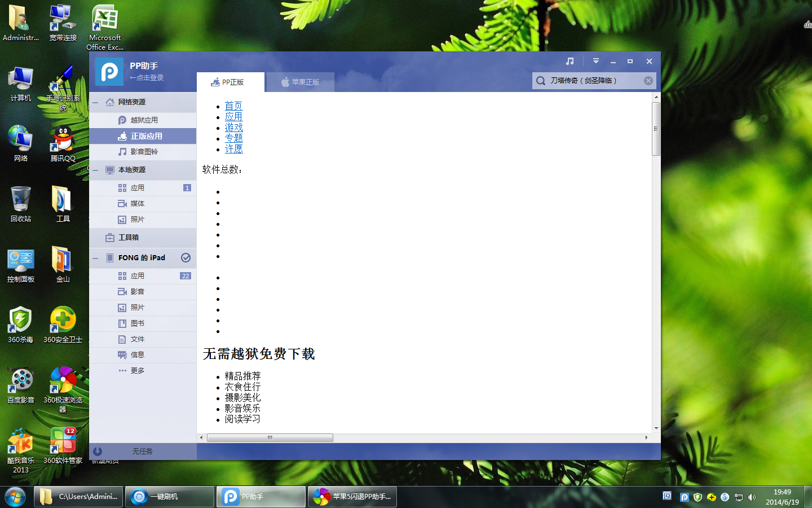This screenshot has height=508, width=812.
Task: Click the music note icon in title bar
Action: click(x=570, y=61)
